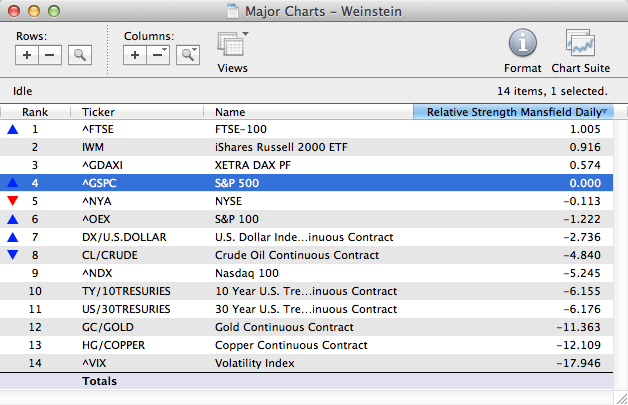Open the remove column minus dropdown
The height and width of the screenshot is (405, 628).
(x=158, y=55)
